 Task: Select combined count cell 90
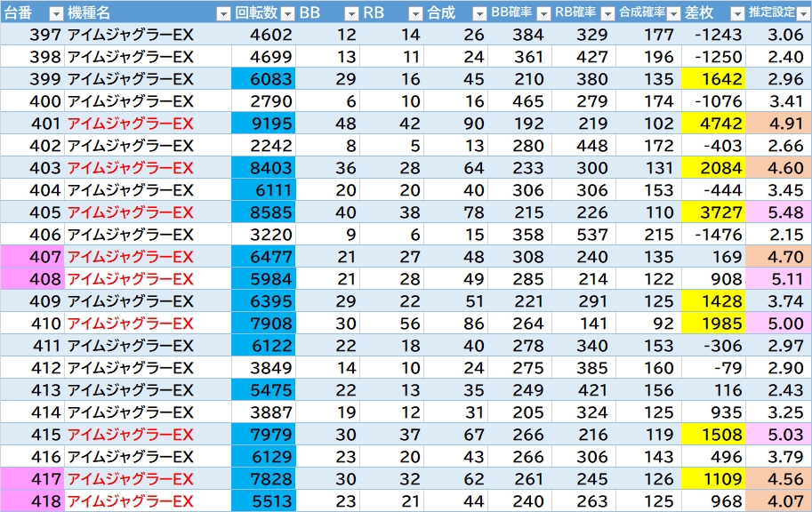pyautogui.click(x=455, y=124)
